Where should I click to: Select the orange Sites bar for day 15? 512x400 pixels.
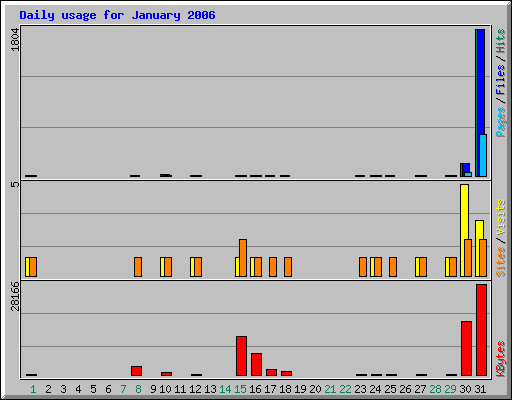point(243,258)
